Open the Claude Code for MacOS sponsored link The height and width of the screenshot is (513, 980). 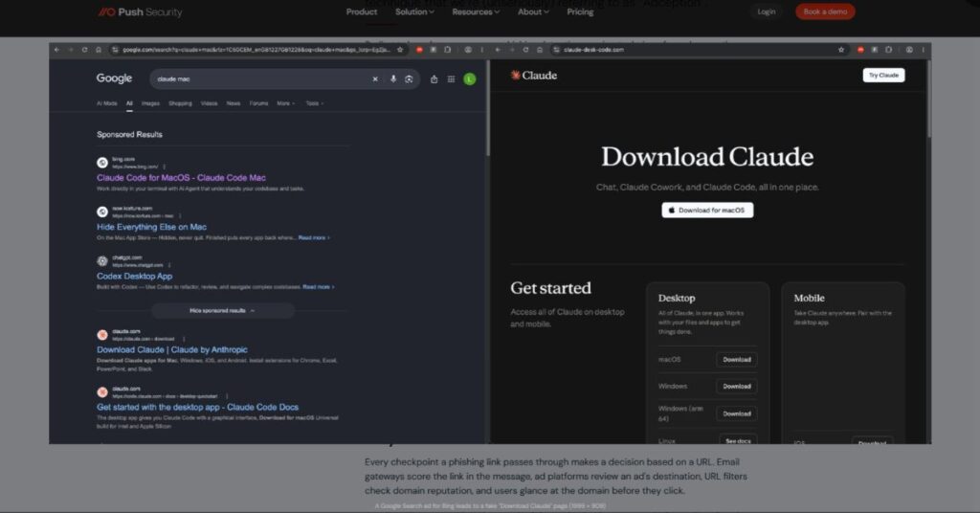click(181, 177)
